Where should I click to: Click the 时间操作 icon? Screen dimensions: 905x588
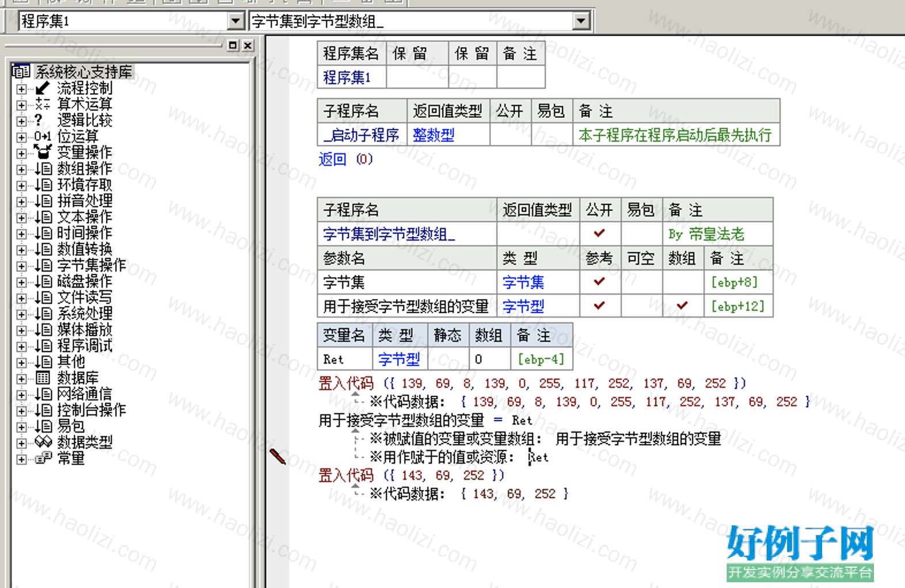pos(43,233)
